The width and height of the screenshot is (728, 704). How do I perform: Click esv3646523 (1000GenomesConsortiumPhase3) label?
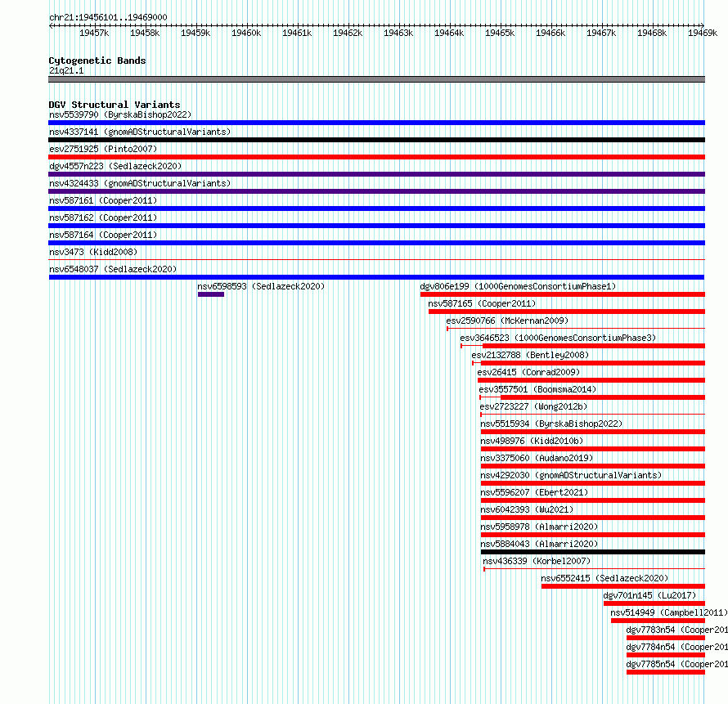[558, 338]
